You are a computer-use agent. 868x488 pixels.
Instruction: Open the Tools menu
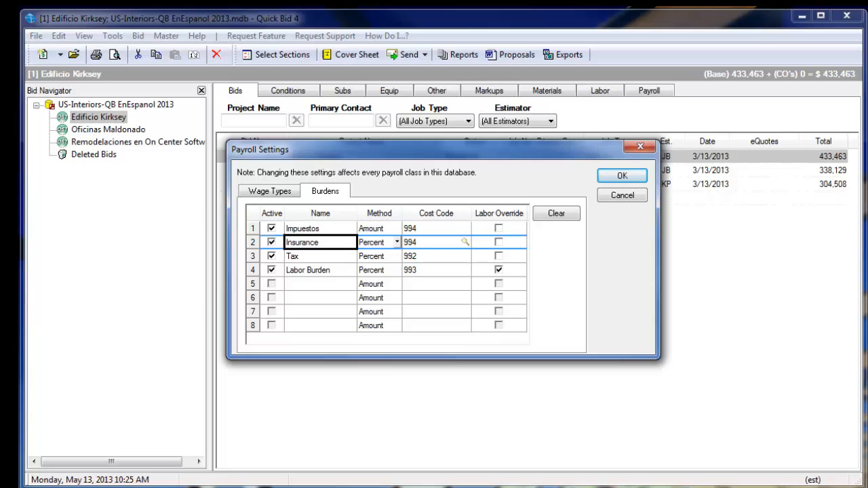pyautogui.click(x=113, y=36)
